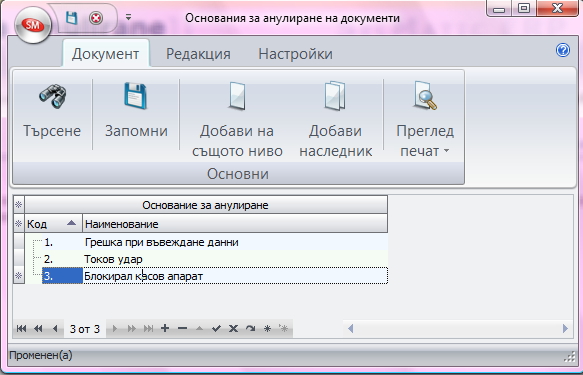Click the band header indicator asterisk
Screen dimensions: 583x375
click(x=19, y=205)
